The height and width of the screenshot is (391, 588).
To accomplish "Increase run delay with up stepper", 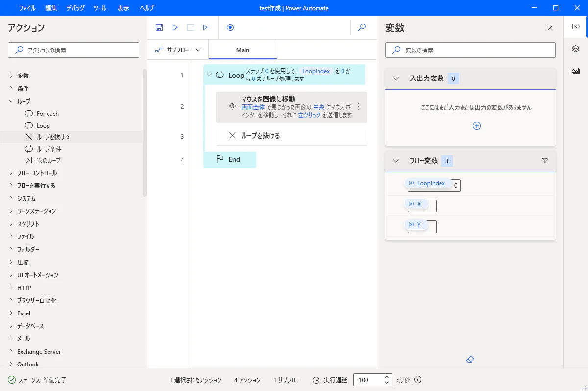I will pyautogui.click(x=387, y=377).
